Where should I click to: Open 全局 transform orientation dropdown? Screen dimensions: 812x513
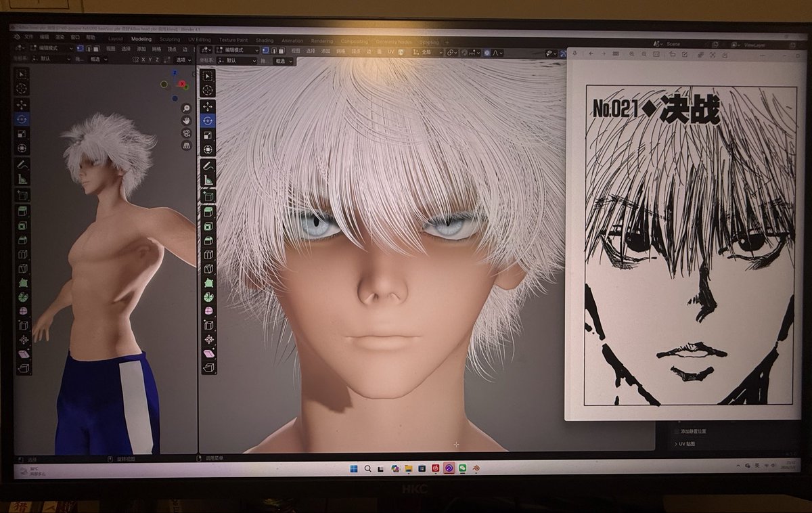pyautogui.click(x=428, y=52)
